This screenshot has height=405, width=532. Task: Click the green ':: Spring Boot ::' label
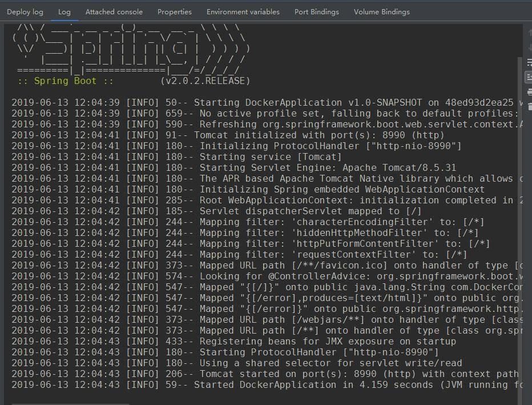point(66,81)
